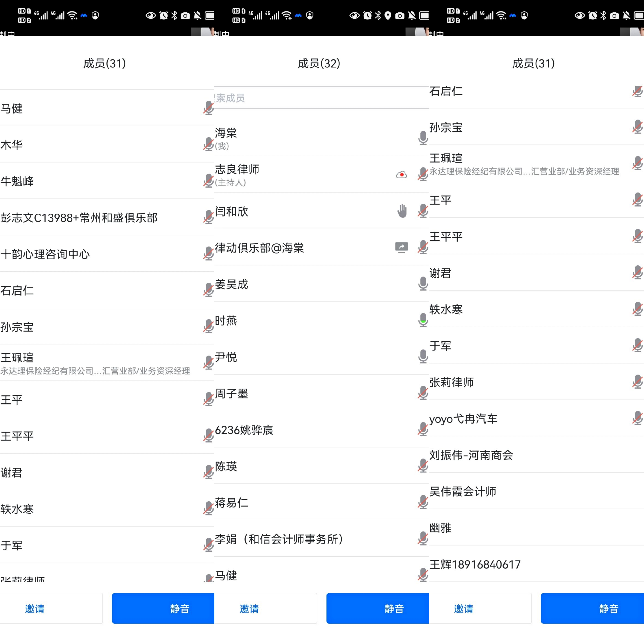
Task: Tap the muted mic next to 王平平 in the left screenshot
Action: [209, 435]
